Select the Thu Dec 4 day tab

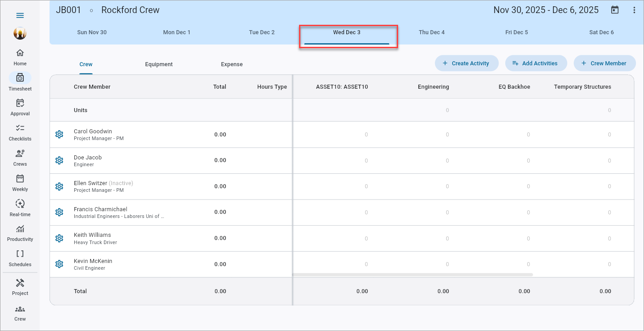pyautogui.click(x=432, y=32)
